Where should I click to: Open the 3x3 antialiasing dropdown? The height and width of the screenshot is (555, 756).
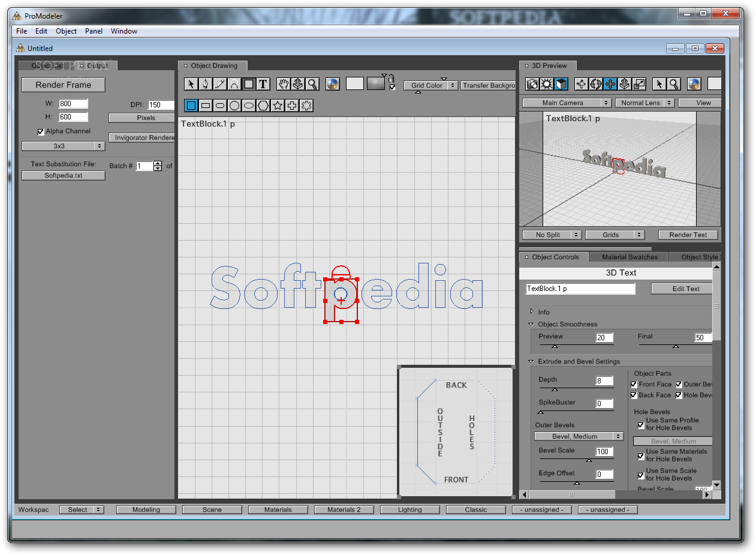64,146
